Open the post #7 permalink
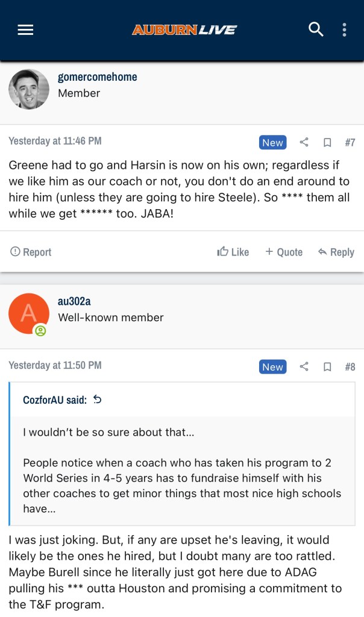 pyautogui.click(x=350, y=142)
